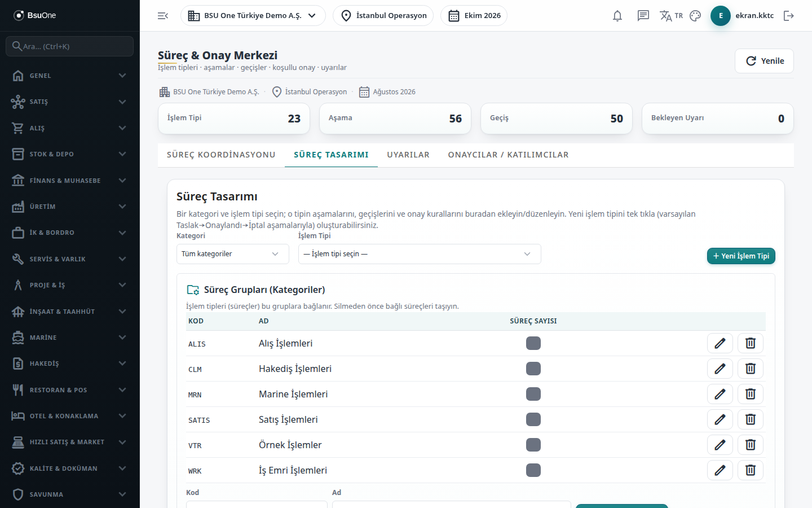Switch to the SÜREÇ KOORDİNASYONU tab
This screenshot has width=812, height=508.
pyautogui.click(x=221, y=155)
